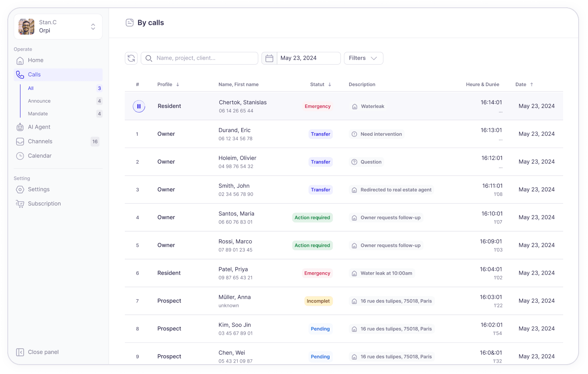Click Pending badge for Kim, Soo Jin
Image resolution: width=588 pixels, height=374 pixels.
pyautogui.click(x=320, y=329)
